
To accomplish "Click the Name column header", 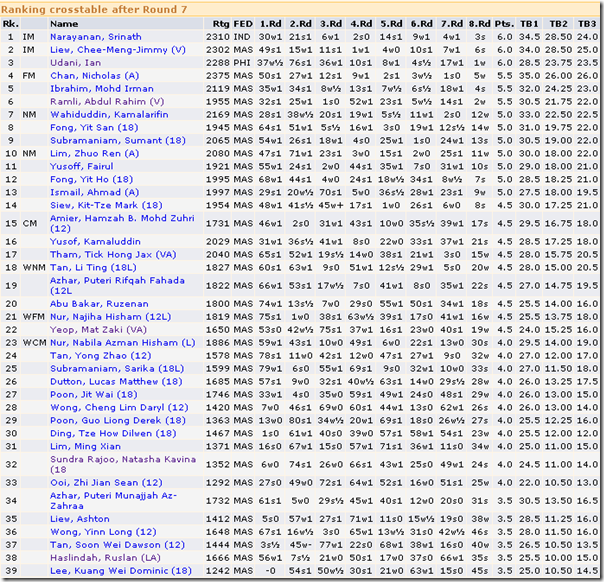I will tap(64, 24).
